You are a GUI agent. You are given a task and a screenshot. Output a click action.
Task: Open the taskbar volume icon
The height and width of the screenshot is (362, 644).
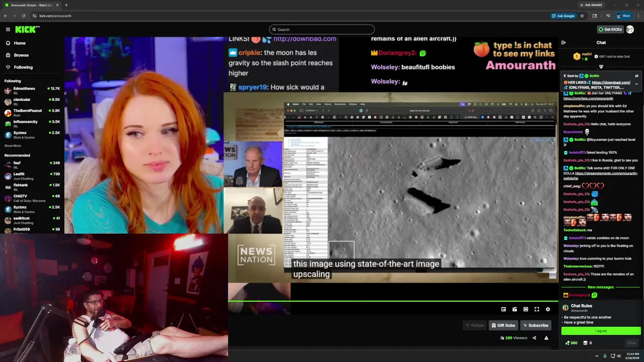coord(619,356)
